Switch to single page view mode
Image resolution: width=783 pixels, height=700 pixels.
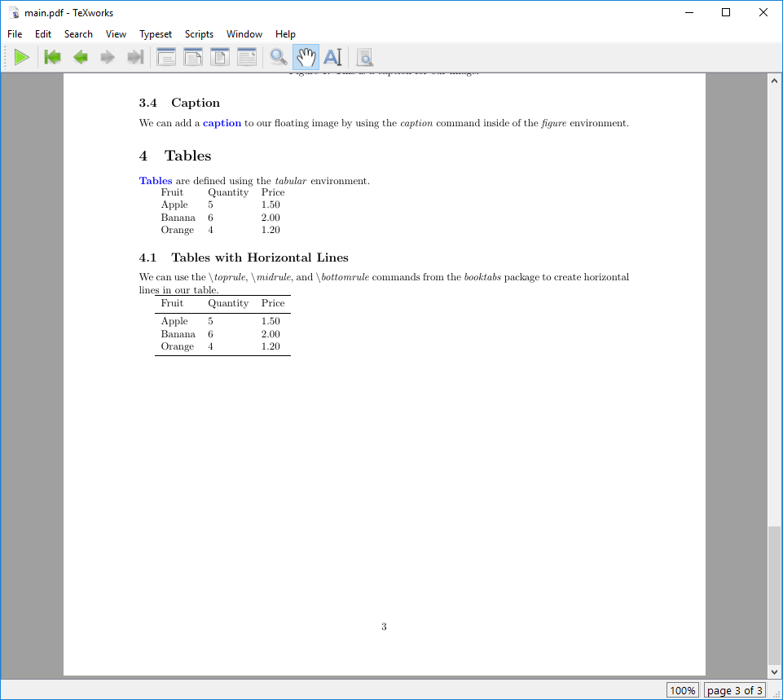(165, 57)
